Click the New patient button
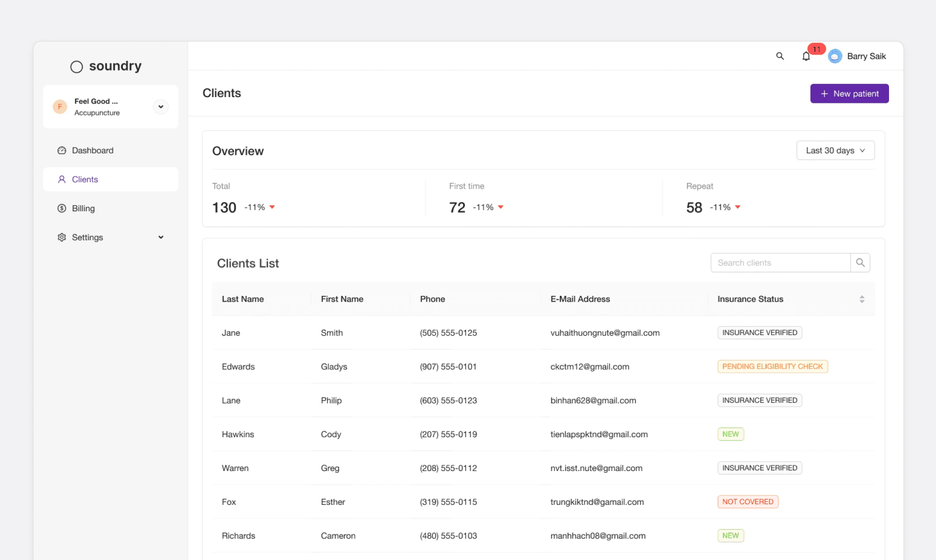The height and width of the screenshot is (560, 936). [x=849, y=93]
